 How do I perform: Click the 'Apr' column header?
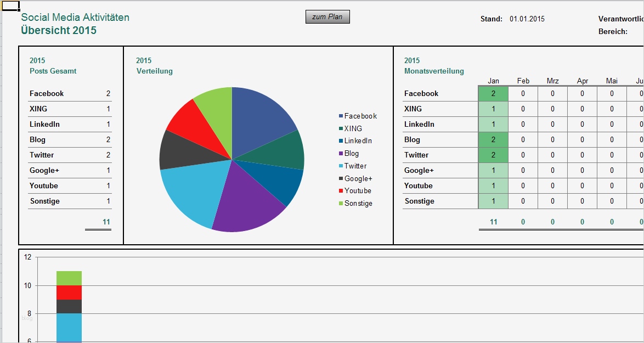pyautogui.click(x=582, y=81)
